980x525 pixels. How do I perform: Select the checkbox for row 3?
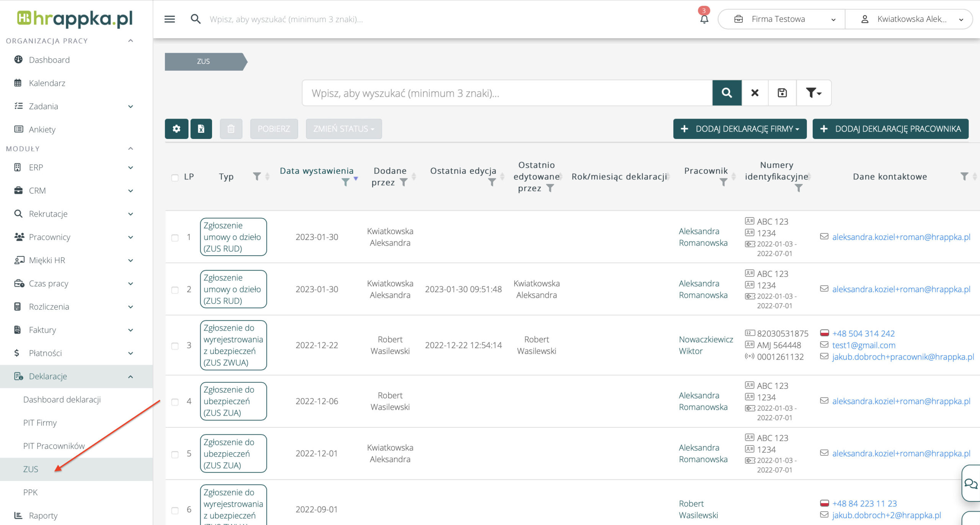[175, 346]
